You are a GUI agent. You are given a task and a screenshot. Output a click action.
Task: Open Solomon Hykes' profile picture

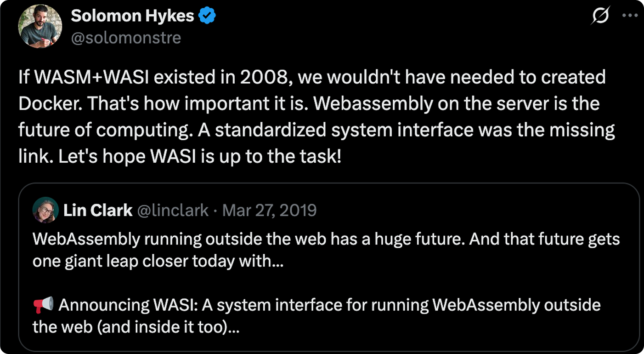[40, 27]
